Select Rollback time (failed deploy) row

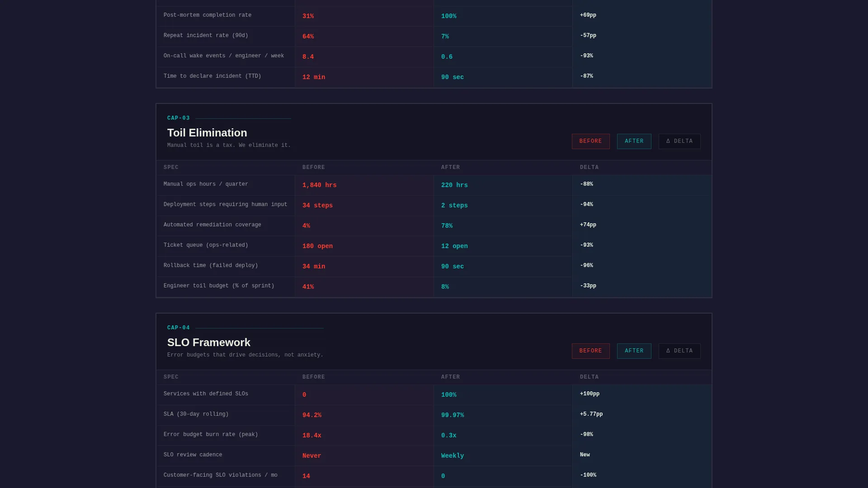[x=434, y=267]
